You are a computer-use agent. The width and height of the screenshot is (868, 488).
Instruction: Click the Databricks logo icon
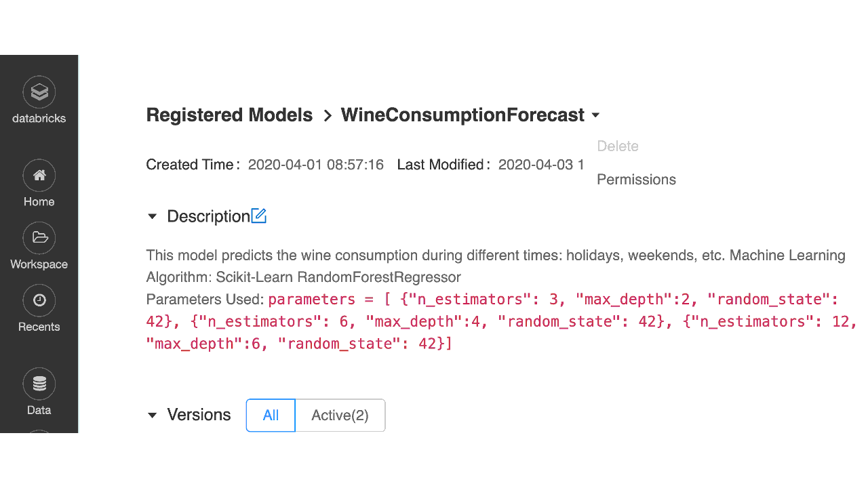point(39,91)
